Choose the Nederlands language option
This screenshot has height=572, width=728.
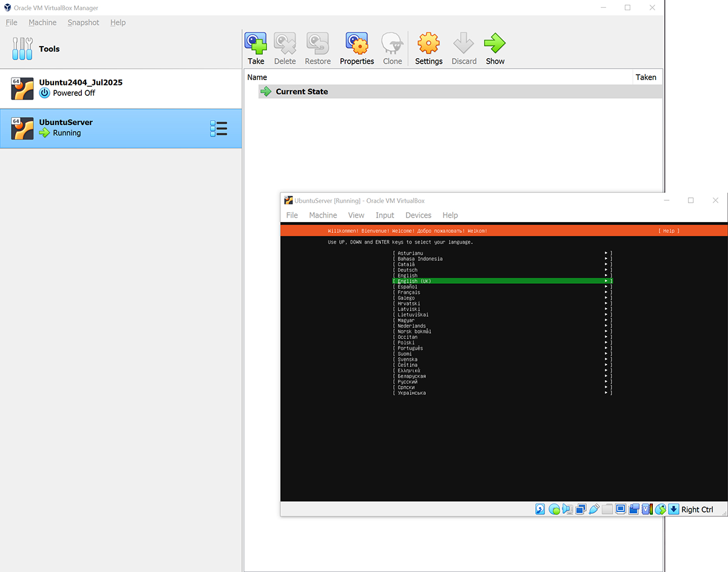click(x=502, y=326)
